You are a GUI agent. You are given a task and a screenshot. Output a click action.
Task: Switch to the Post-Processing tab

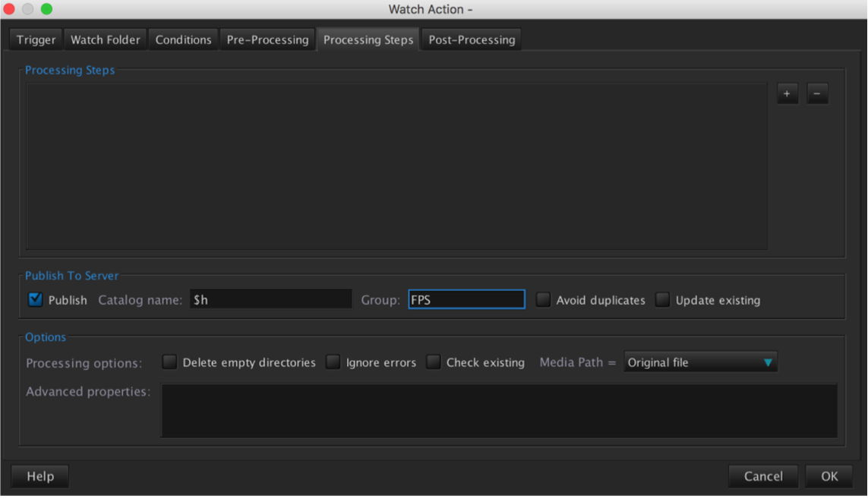tap(472, 39)
